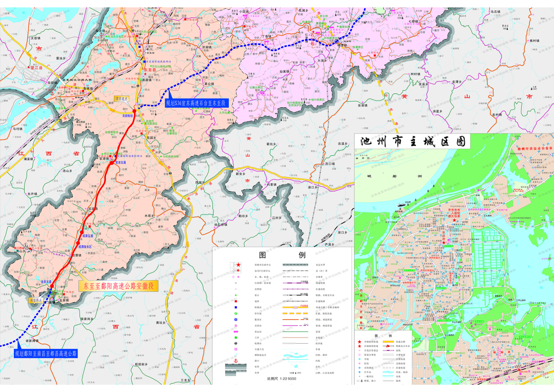554x392 pixels.
Task: Click the township label 箬坑乡
Action: (271, 144)
